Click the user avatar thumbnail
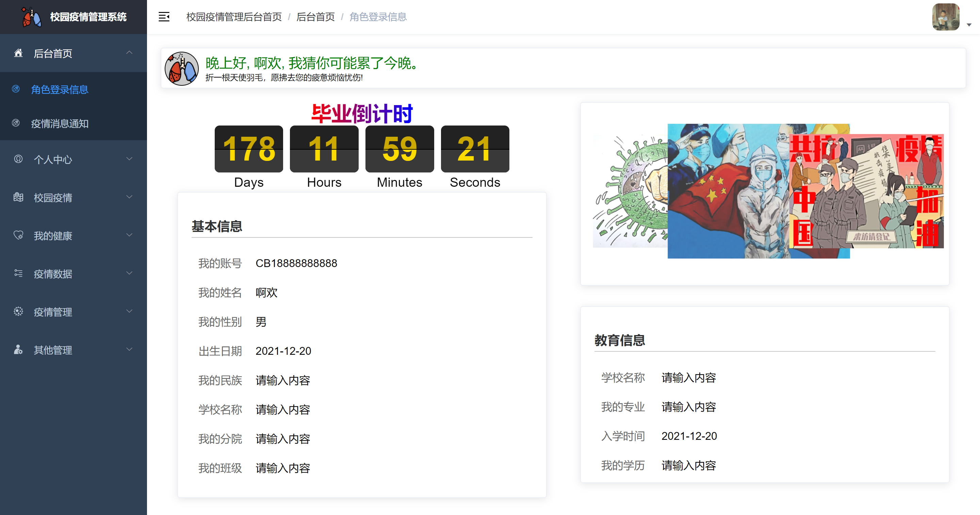 [x=946, y=17]
